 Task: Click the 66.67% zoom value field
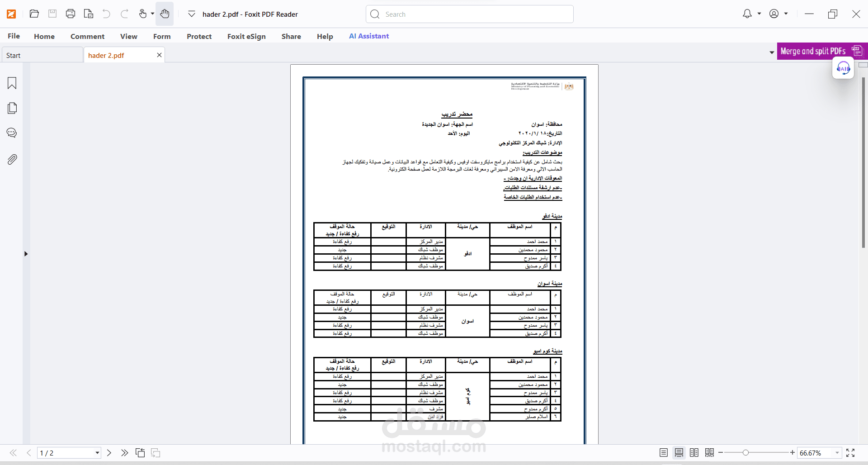(x=815, y=453)
